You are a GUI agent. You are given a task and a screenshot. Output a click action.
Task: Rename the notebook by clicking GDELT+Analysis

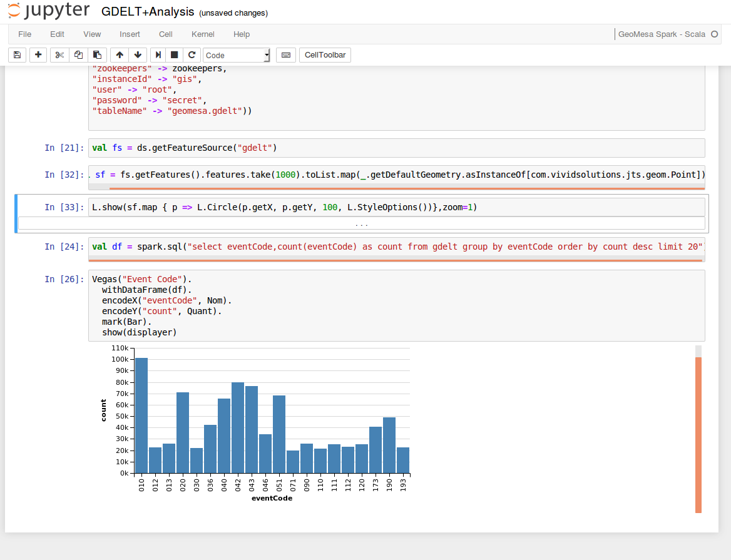[148, 11]
